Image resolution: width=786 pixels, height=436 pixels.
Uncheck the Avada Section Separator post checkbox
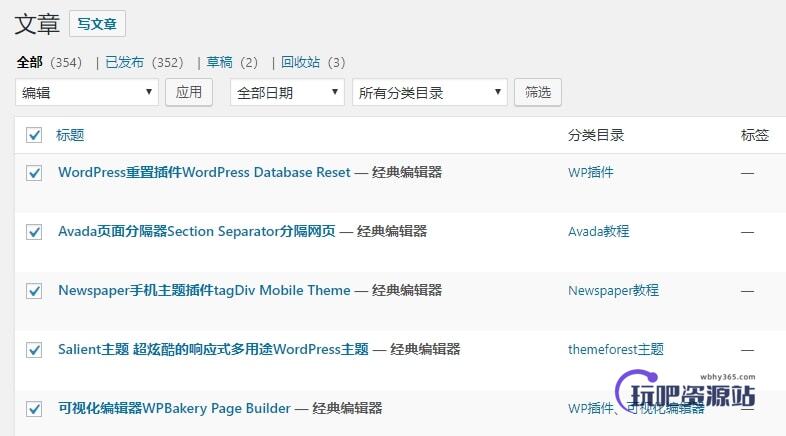(x=34, y=232)
